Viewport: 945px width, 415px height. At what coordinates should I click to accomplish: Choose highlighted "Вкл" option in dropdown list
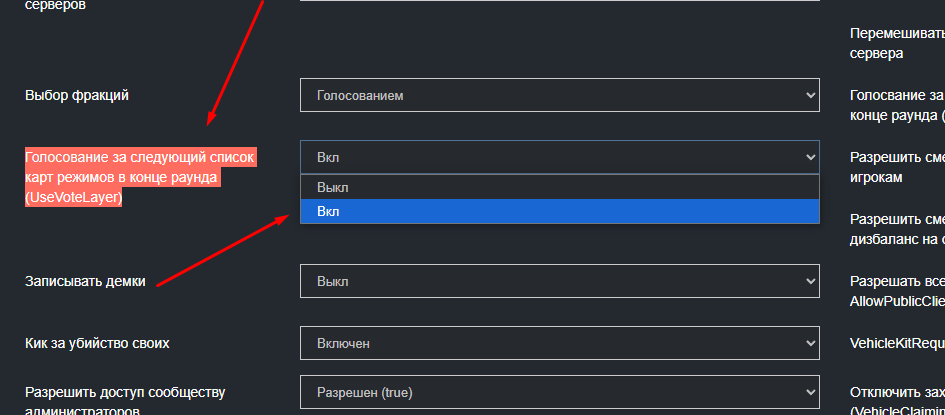click(559, 211)
